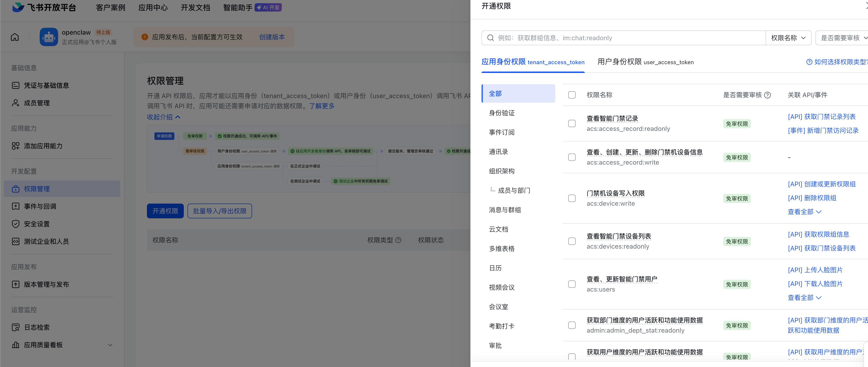Screen dimensions: 868x367
Task: Expand the 应用质量看板 sidebar section
Action: tap(110, 345)
